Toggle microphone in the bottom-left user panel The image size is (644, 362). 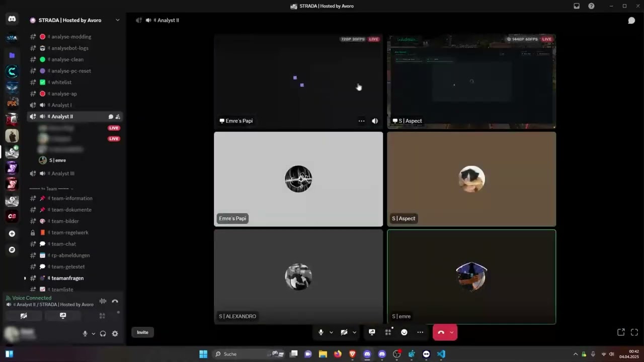click(x=85, y=333)
